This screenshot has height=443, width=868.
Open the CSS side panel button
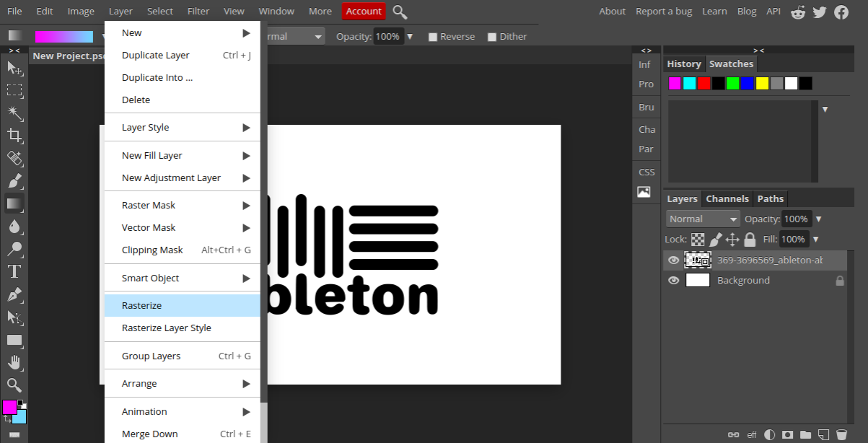[646, 172]
